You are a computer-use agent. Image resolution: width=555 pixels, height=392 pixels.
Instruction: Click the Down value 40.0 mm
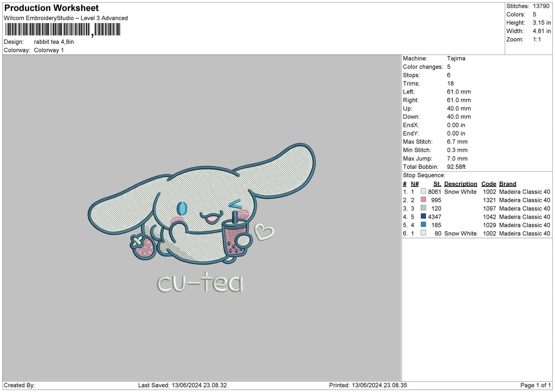459,117
